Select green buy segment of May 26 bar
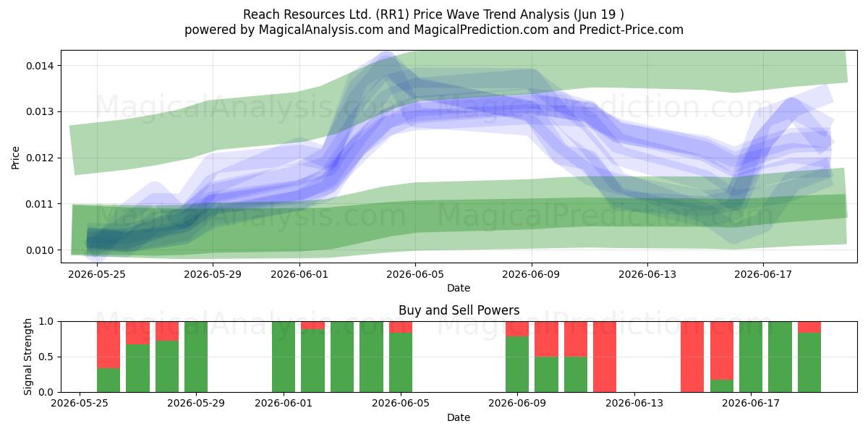Viewport: 868px width, 434px height. [109, 380]
